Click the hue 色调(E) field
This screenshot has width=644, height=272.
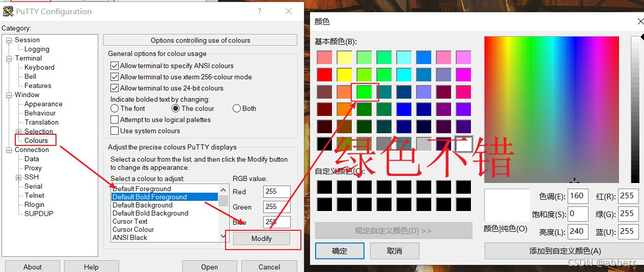[578, 196]
